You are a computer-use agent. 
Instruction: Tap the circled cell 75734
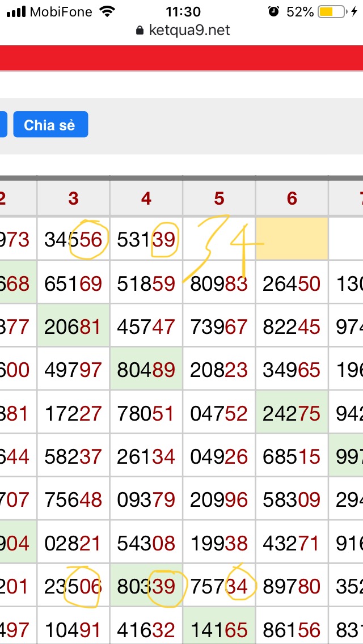click(x=220, y=586)
